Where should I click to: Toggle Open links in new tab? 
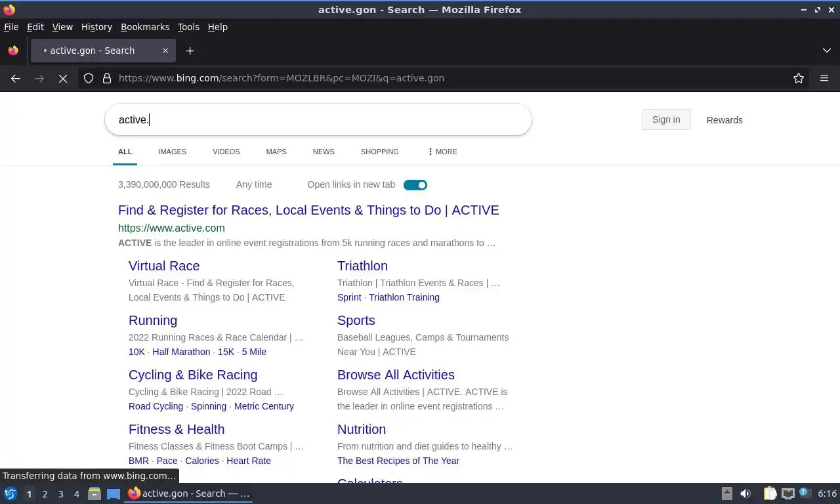(x=415, y=185)
